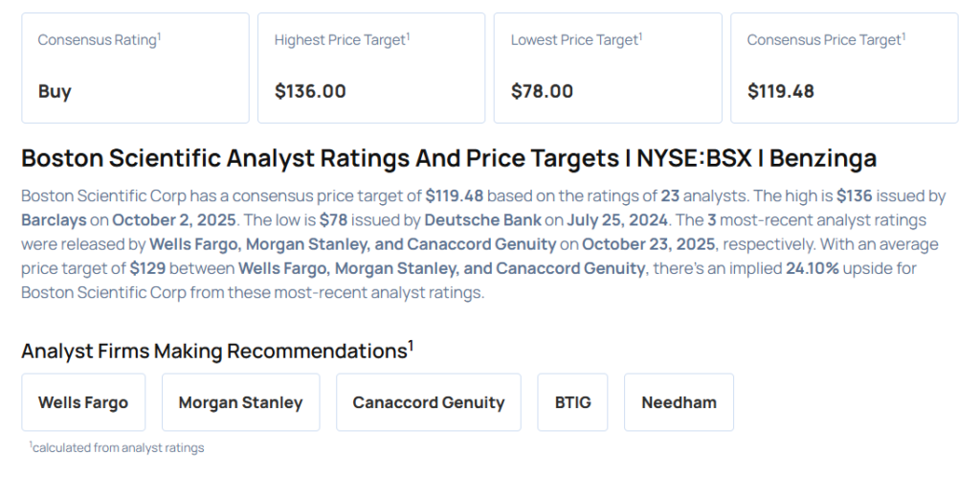Pick the Needham analyst firm button
Image resolution: width=980 pixels, height=477 pixels.
[679, 402]
